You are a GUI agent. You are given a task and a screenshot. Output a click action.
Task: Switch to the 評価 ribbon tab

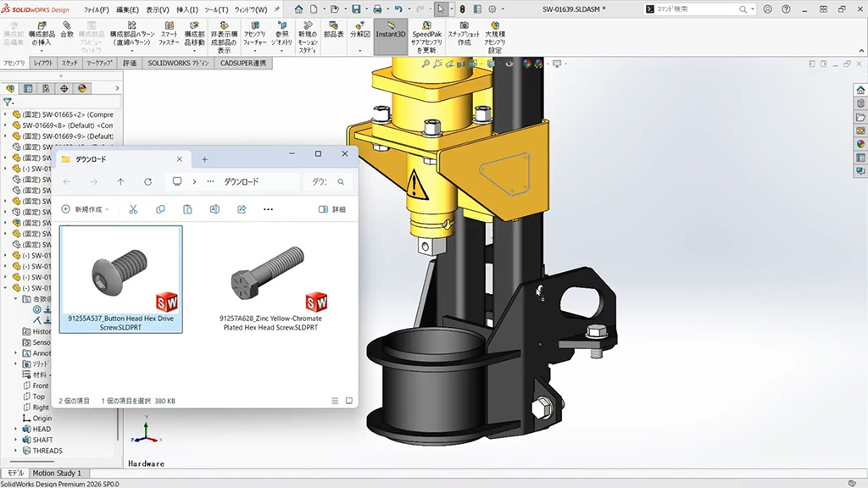[x=130, y=63]
